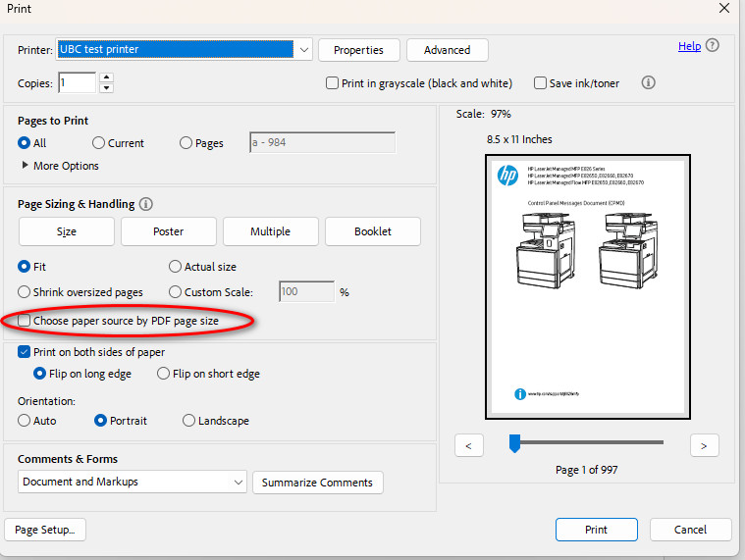The image size is (745, 560).
Task: Click the page range field
Action: pyautogui.click(x=322, y=142)
